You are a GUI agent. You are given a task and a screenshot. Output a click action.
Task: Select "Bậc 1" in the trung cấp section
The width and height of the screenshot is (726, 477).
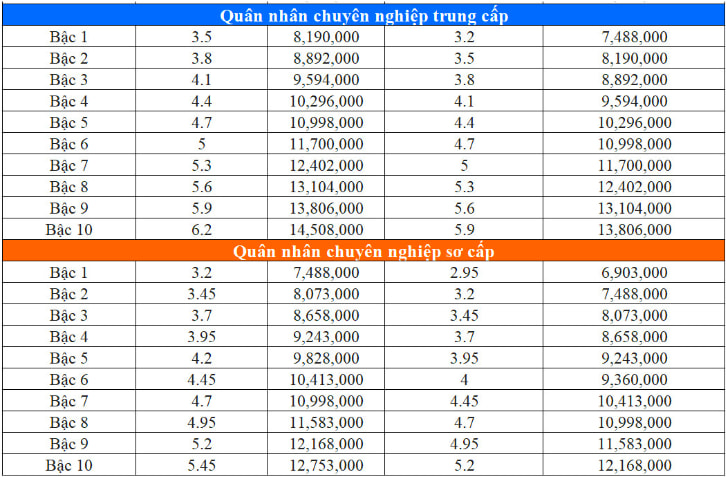(x=69, y=37)
